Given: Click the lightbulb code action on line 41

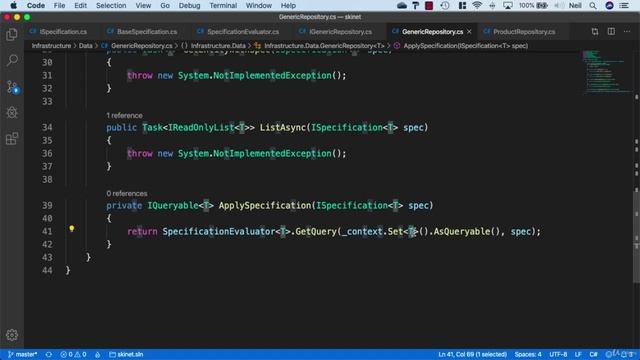Looking at the screenshot, I should tap(72, 229).
